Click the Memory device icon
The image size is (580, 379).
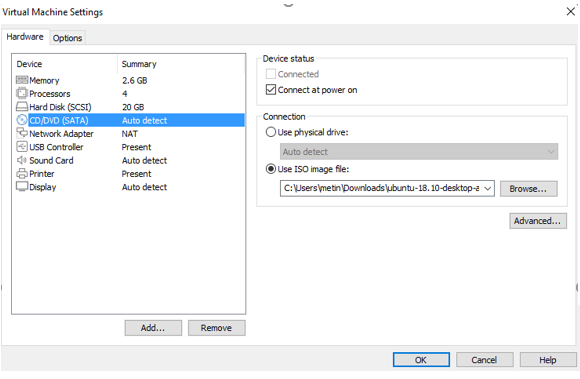[22, 80]
